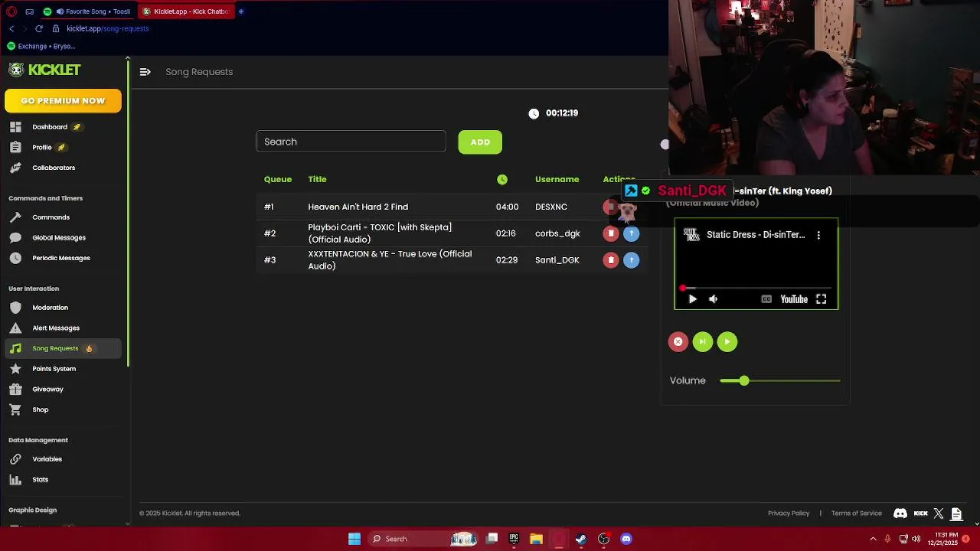Click username corbs_dgk in queue
Image resolution: width=980 pixels, height=551 pixels.
(557, 233)
